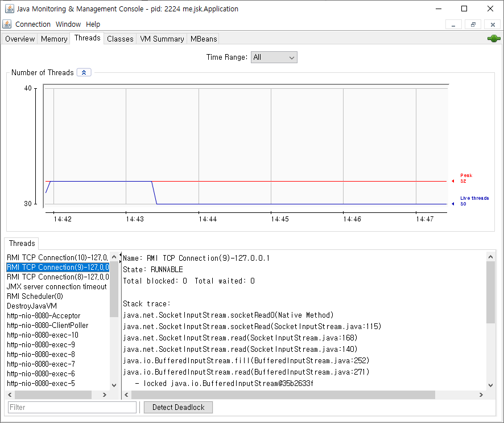Click the locked BufferedInputStream line

(x=224, y=384)
